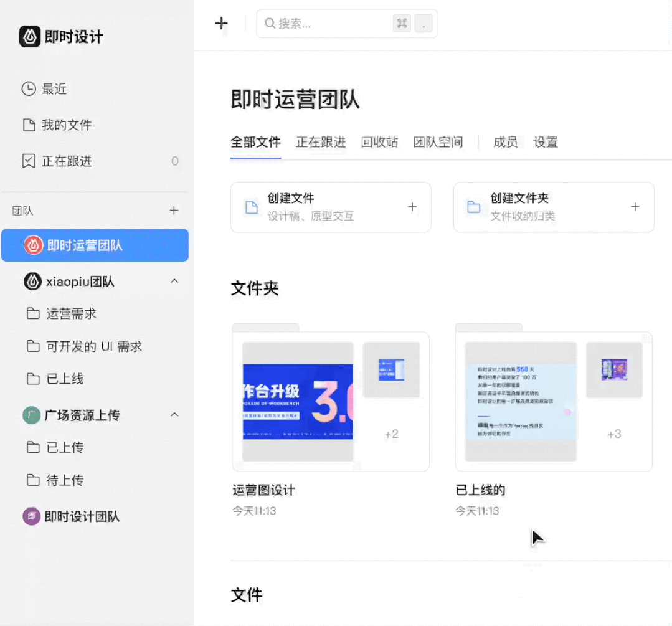Viewport: 672px width, 626px height.
Task: Collapse the 广场资源上传 folder list
Action: pos(174,415)
